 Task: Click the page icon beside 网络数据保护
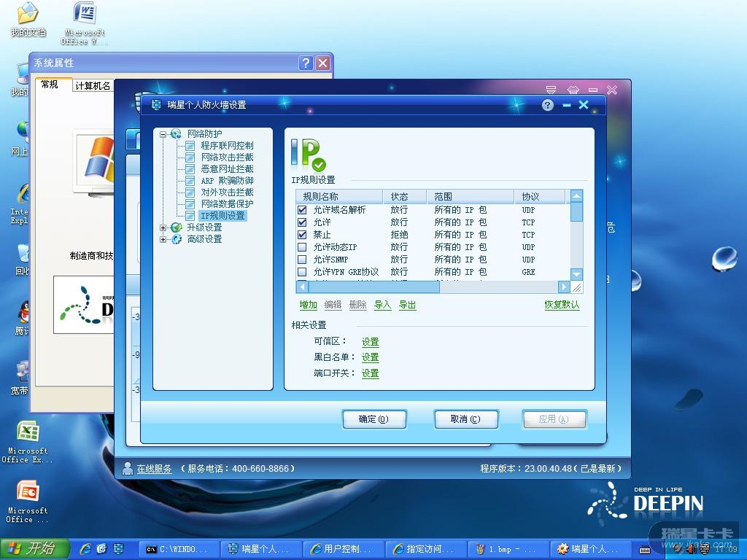coord(190,204)
